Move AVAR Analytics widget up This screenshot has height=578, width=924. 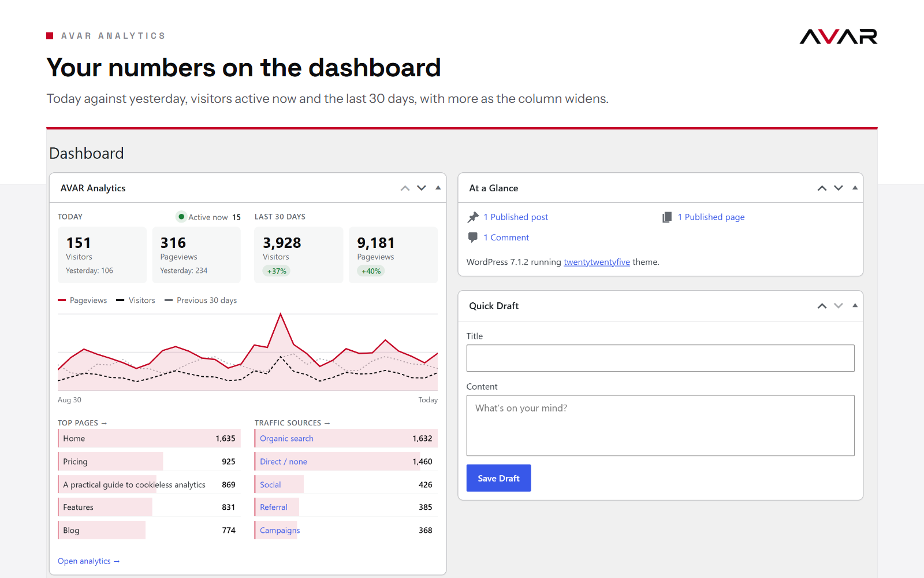(x=405, y=188)
